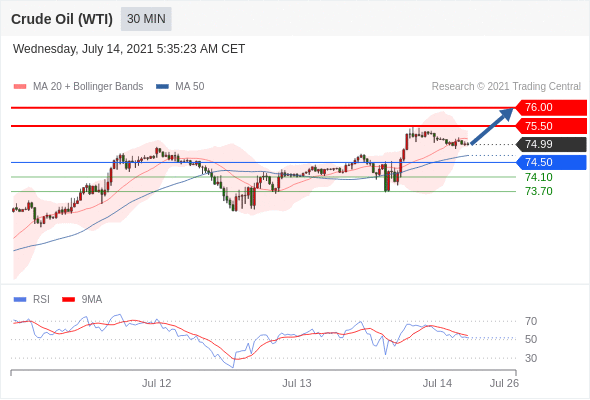This screenshot has height=400, width=590.
Task: Click the pink MA 20 Bollinger legend swatch
Action: tap(20, 87)
